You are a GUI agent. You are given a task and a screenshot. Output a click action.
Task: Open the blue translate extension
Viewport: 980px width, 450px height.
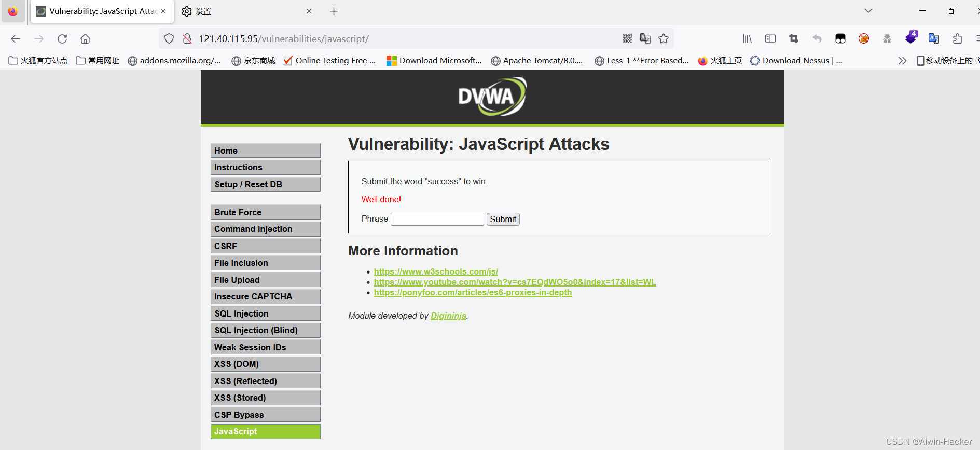coord(934,38)
